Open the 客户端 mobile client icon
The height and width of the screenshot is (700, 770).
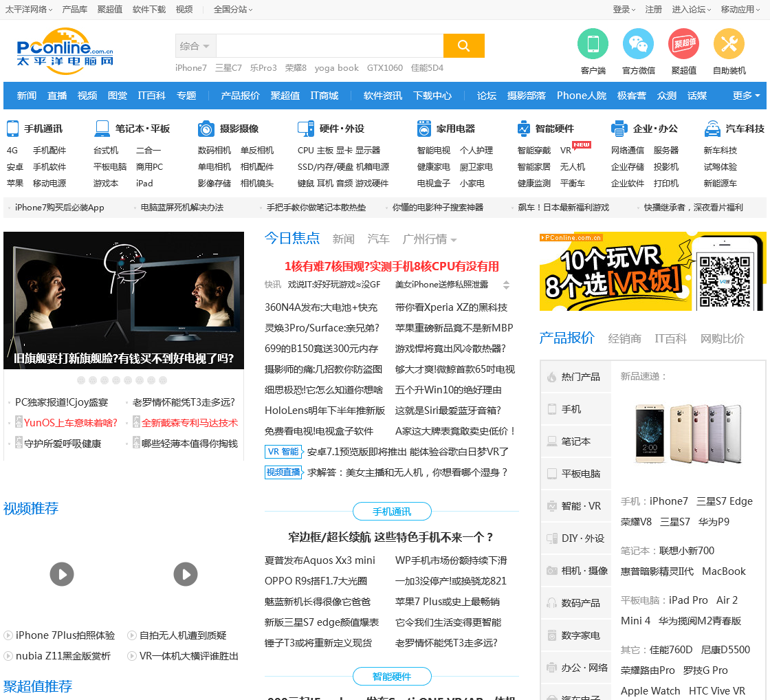pos(593,44)
